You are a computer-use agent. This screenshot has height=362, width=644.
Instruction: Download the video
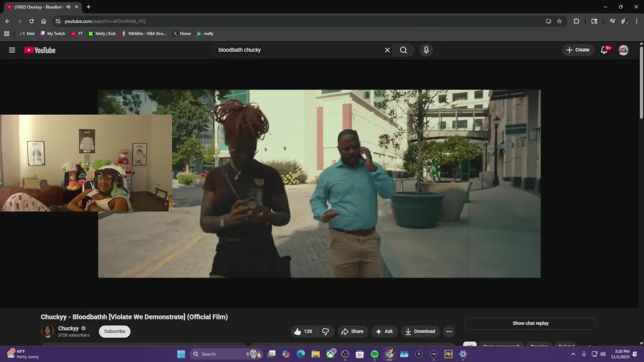click(x=421, y=331)
